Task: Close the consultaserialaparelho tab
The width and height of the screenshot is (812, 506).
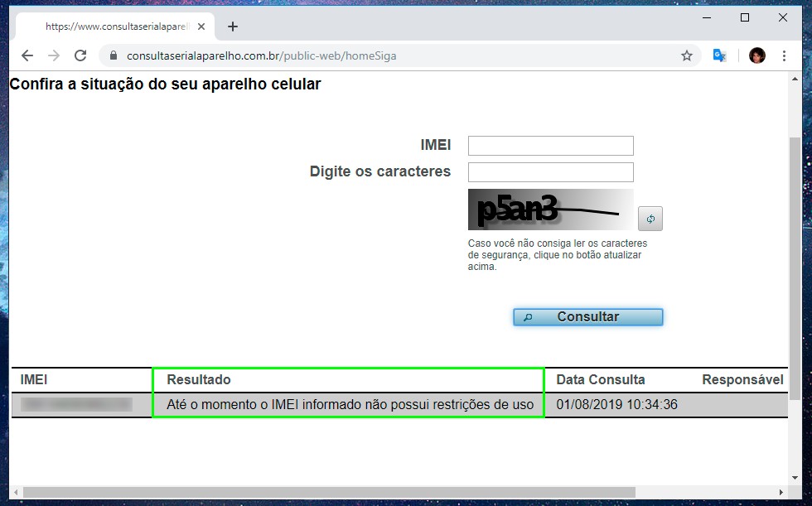Action: tap(201, 27)
